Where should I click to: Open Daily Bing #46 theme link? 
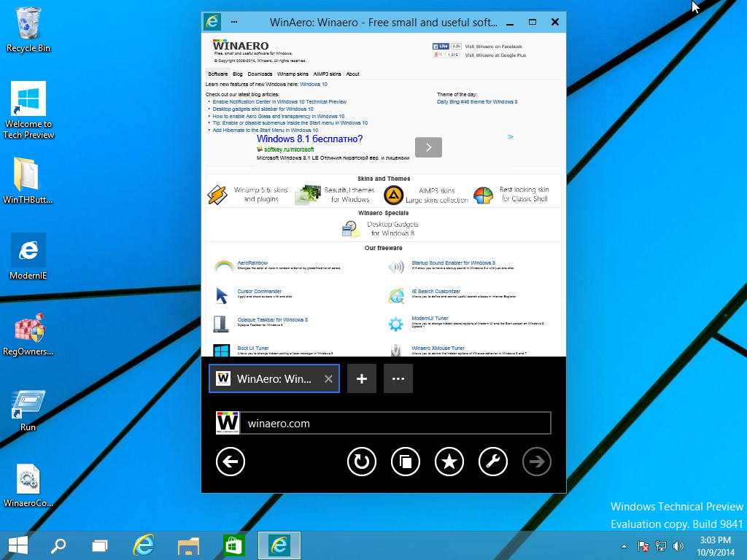(x=477, y=101)
